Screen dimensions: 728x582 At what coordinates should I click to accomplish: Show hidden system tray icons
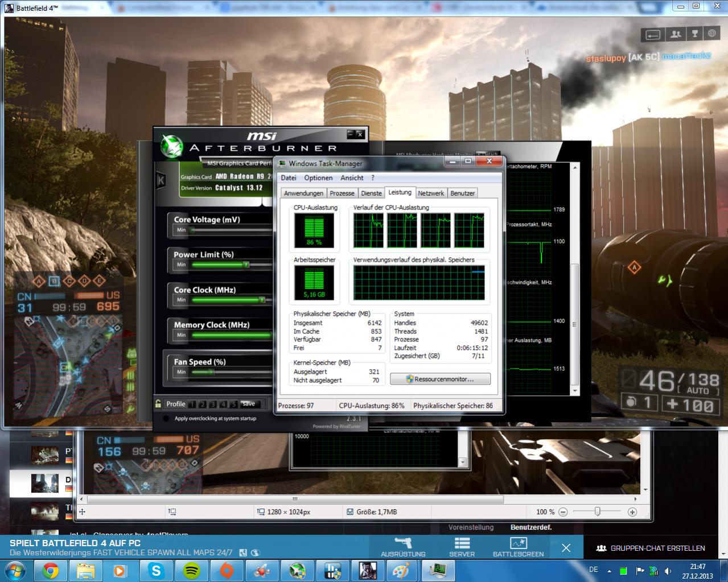pos(609,571)
